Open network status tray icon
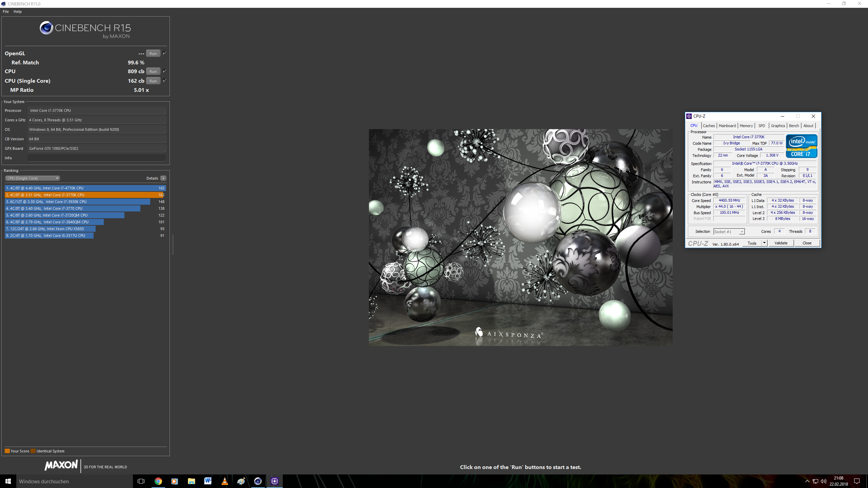Viewport: 868px width, 488px height. tap(815, 481)
